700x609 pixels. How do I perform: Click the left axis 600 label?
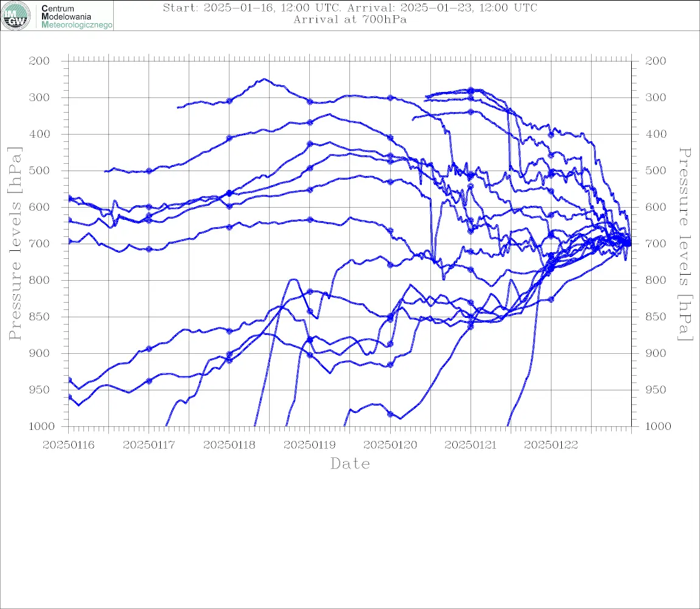click(x=40, y=207)
